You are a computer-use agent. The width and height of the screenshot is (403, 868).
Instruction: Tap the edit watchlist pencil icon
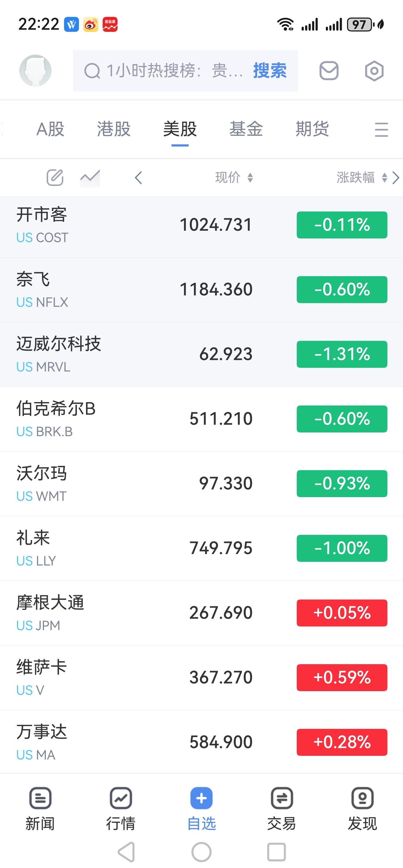[55, 177]
